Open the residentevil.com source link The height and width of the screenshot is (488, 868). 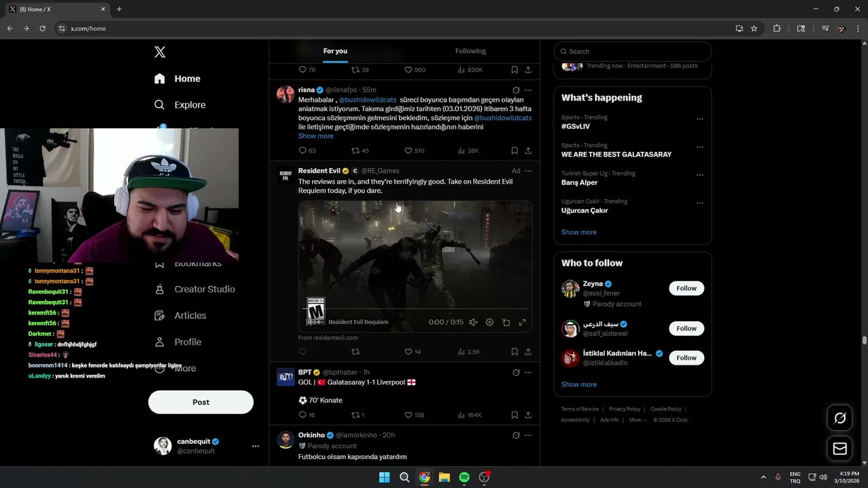pyautogui.click(x=328, y=338)
